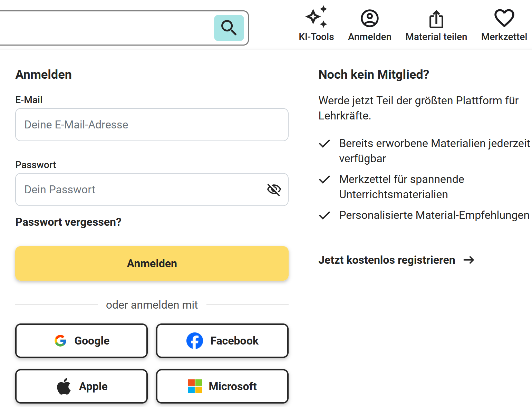Focus the E-Mail address input field
Viewport: 532px width, 407px height.
click(152, 125)
